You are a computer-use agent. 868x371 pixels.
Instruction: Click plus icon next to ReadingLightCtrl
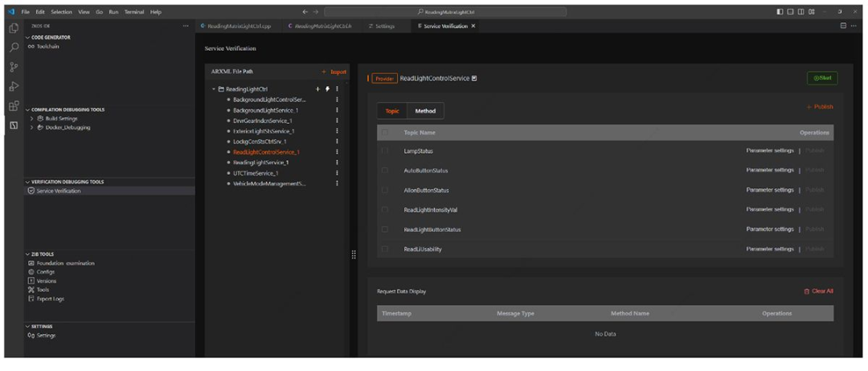[x=317, y=89]
